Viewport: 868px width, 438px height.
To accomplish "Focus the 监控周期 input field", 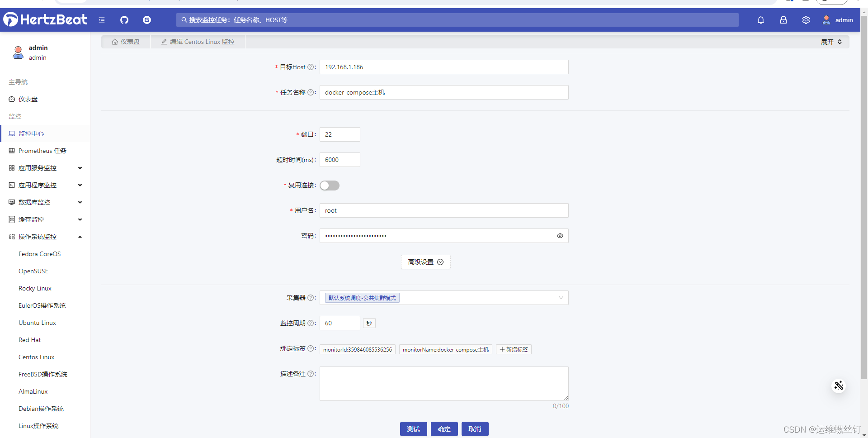I will (340, 323).
